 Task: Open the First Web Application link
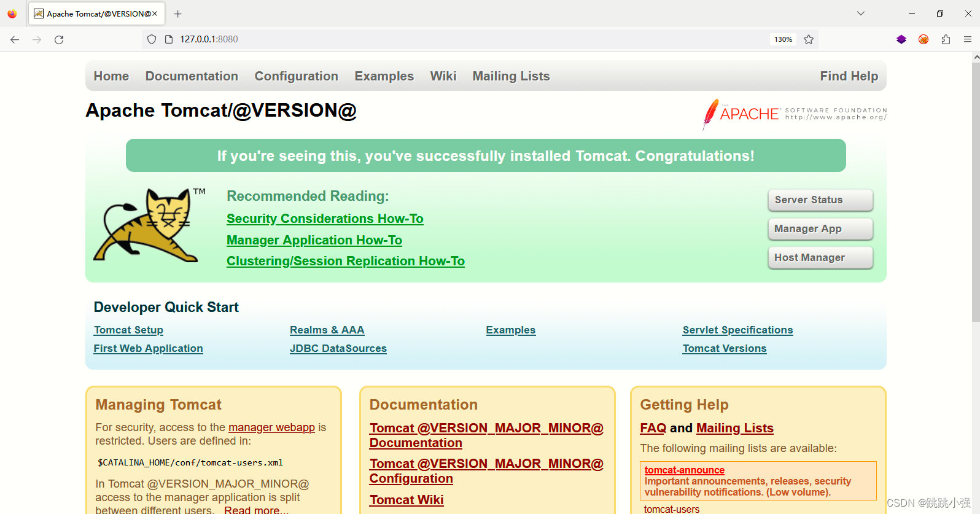click(148, 349)
